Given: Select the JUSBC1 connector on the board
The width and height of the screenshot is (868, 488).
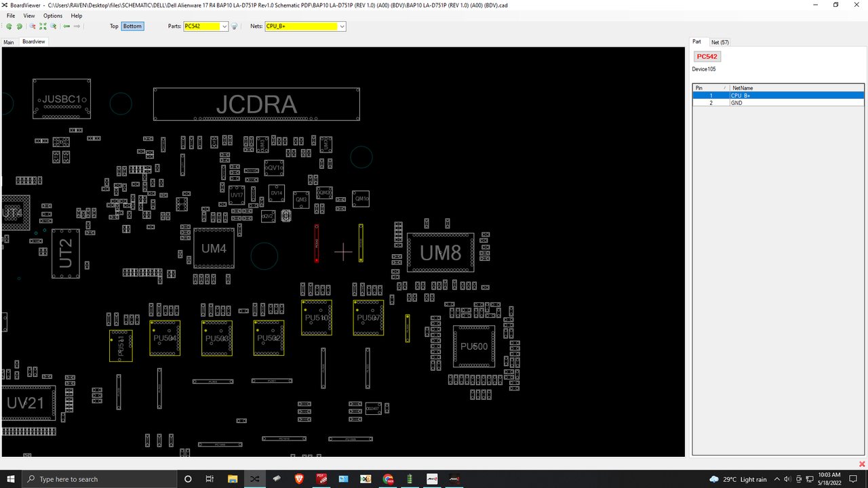Looking at the screenshot, I should pos(62,99).
